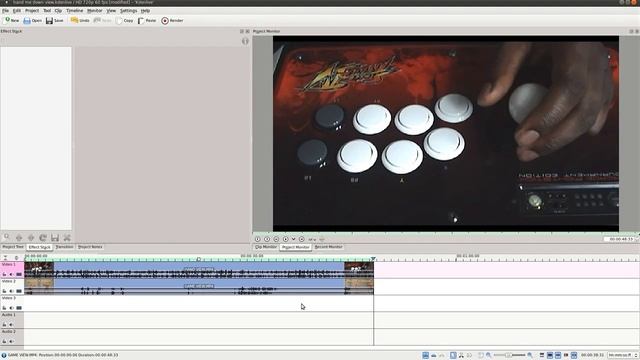The image size is (640, 360).
Task: Click the Paste toolbar button
Action: pos(147,20)
